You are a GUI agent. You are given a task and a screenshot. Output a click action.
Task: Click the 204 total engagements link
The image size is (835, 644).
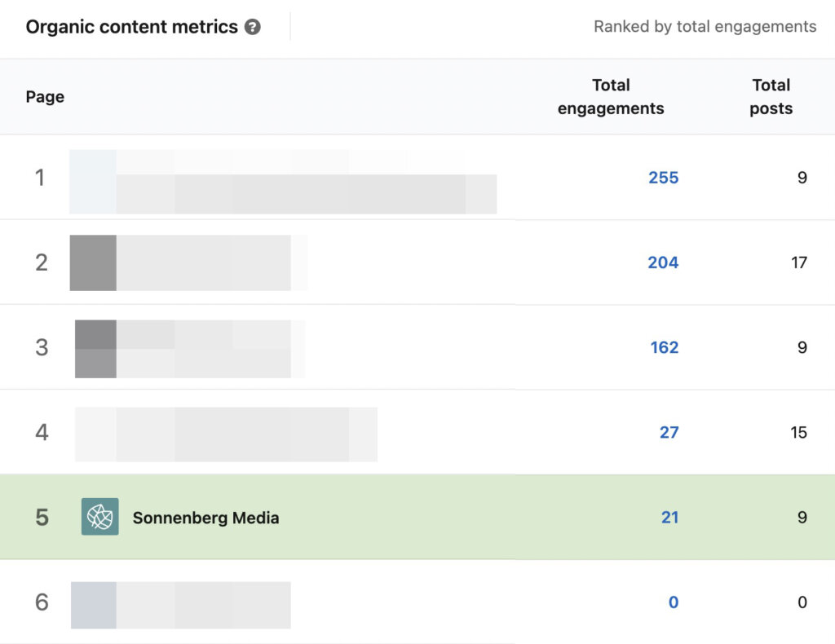point(664,262)
